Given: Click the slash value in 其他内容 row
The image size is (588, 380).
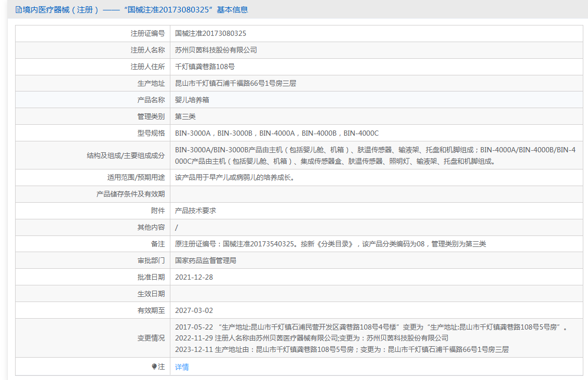Looking at the screenshot, I should point(177,227).
